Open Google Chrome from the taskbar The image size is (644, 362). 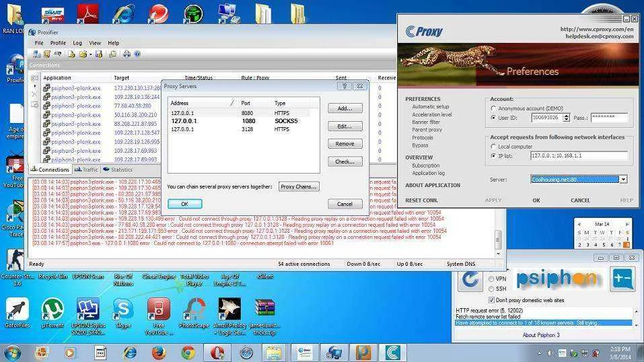click(188, 353)
